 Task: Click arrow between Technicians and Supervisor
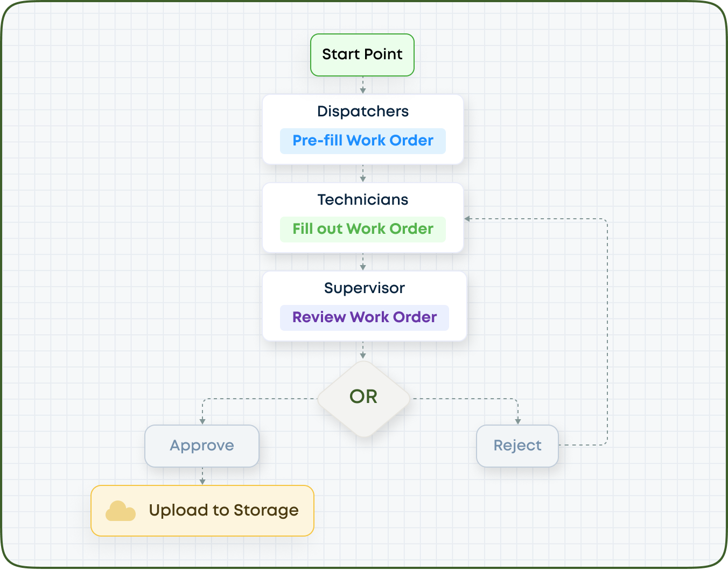[x=363, y=263]
